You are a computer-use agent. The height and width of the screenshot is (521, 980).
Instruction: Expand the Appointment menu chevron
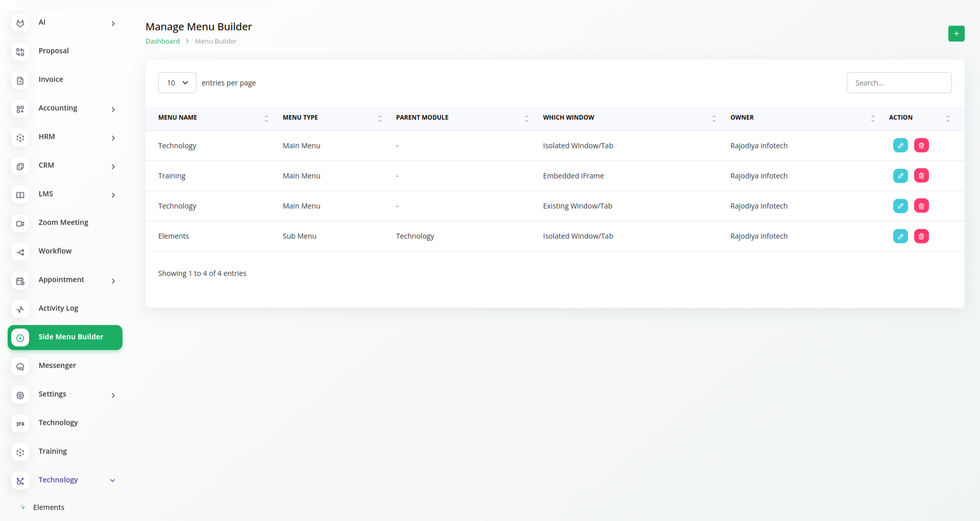tap(113, 281)
